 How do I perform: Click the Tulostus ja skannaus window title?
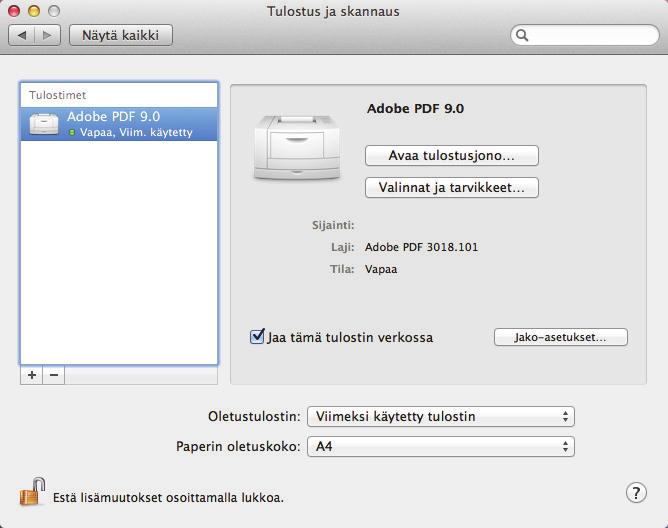coord(333,12)
